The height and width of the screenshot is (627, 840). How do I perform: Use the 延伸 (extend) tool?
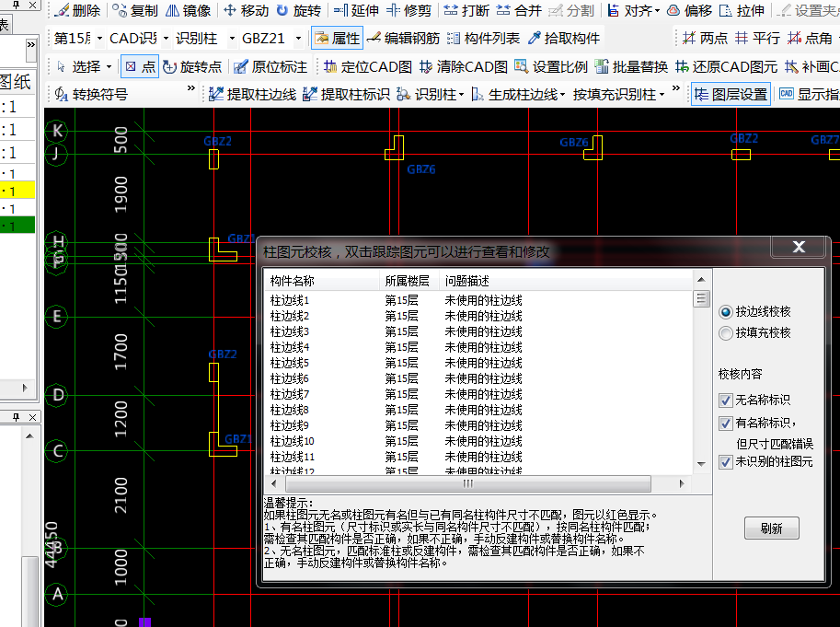coord(356,10)
